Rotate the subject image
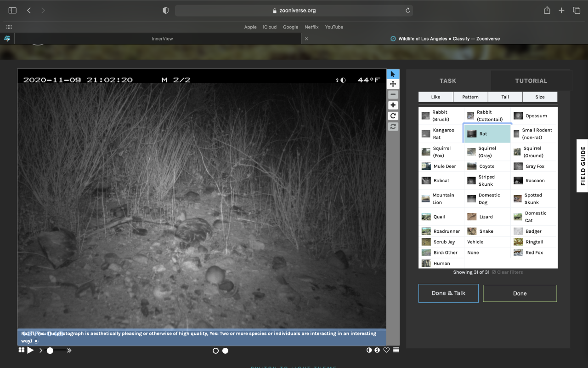The image size is (588, 368). 393,116
